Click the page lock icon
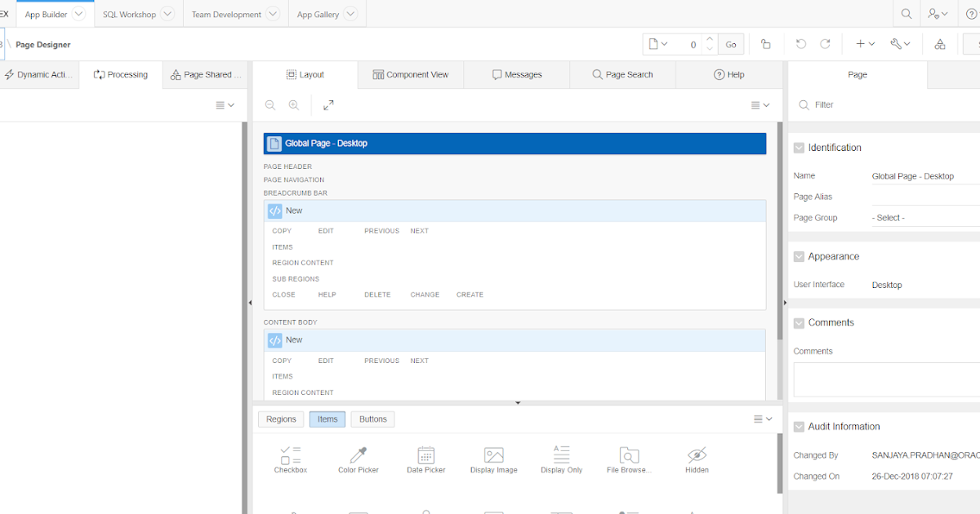 [x=766, y=44]
